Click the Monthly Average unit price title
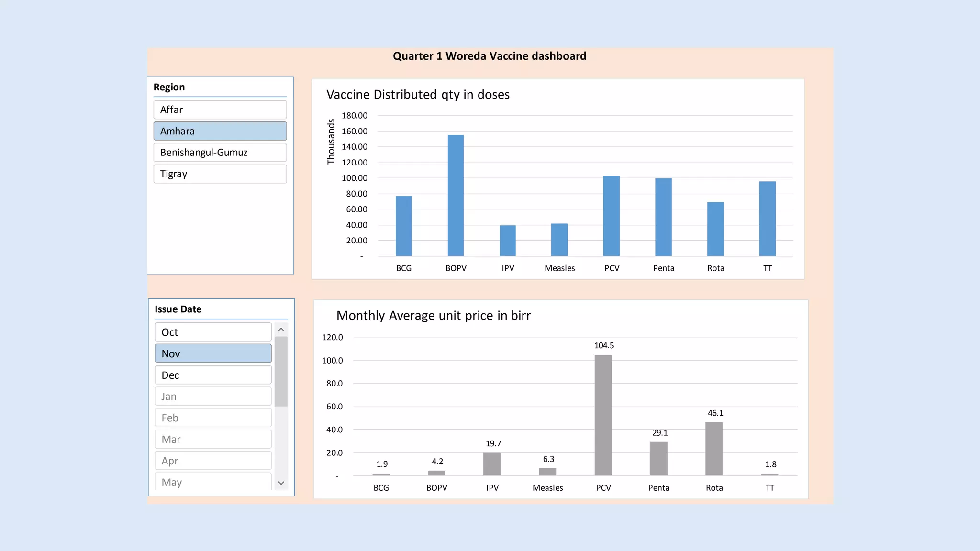Image resolution: width=980 pixels, height=551 pixels. [434, 316]
